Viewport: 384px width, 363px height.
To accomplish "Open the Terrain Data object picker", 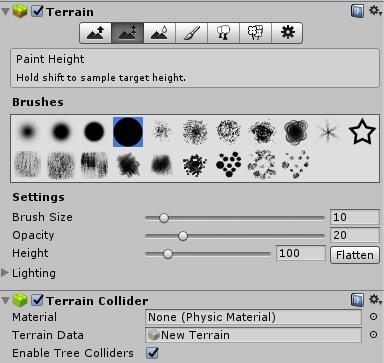I will point(374,334).
